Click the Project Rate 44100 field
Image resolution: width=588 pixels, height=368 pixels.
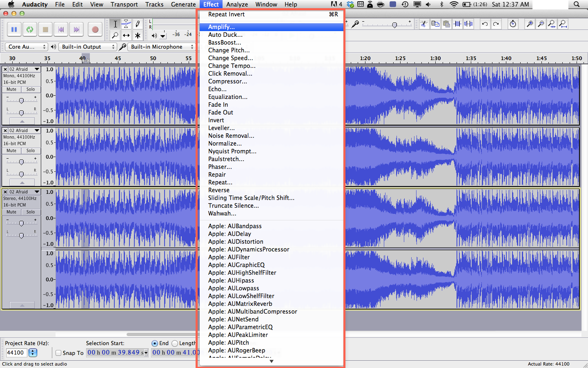pyautogui.click(x=16, y=352)
